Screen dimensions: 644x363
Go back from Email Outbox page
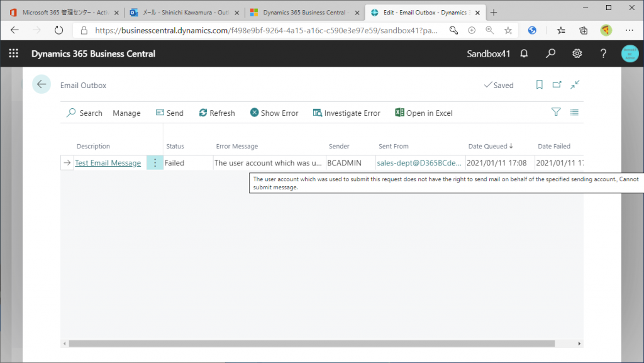[42, 84]
